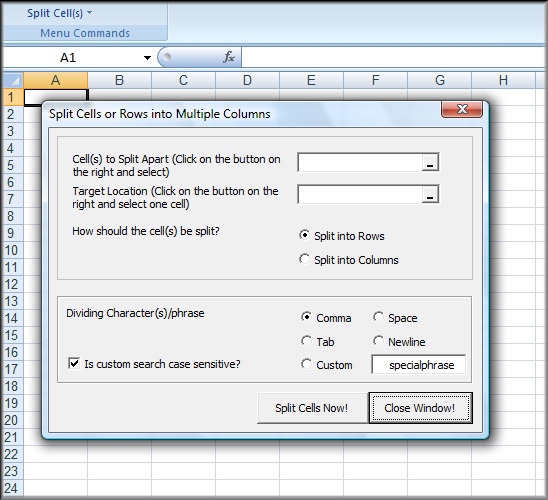The image size is (548, 500).
Task: Select column G header
Action: point(440,80)
